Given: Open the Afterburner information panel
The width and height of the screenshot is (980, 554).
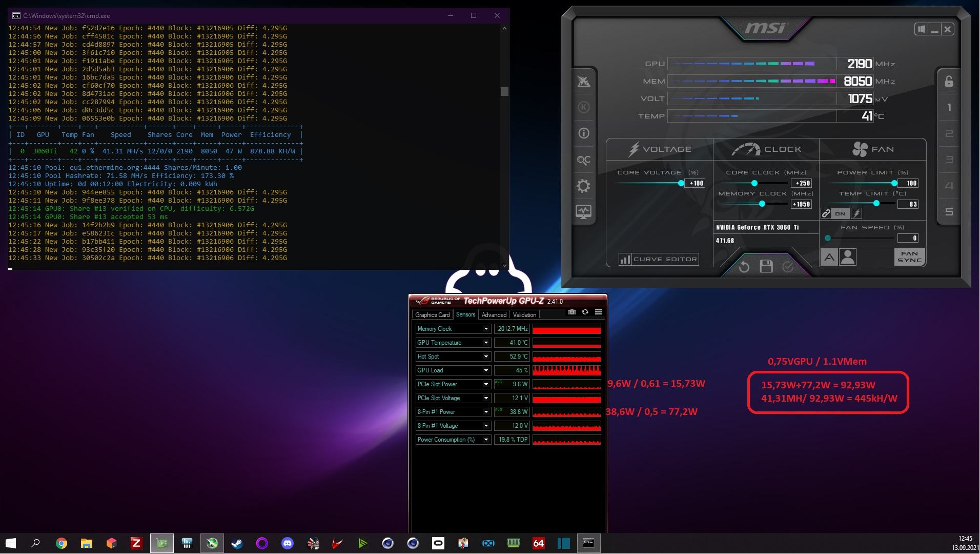Looking at the screenshot, I should point(584,133).
